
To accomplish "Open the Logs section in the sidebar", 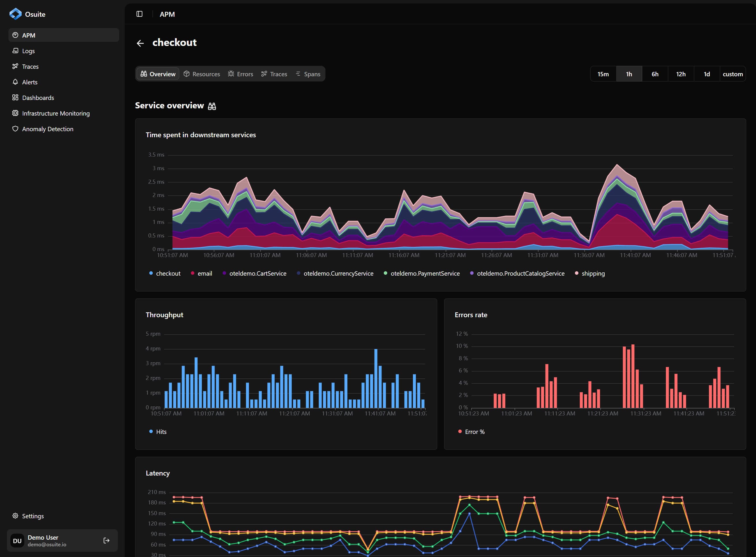I will (28, 51).
